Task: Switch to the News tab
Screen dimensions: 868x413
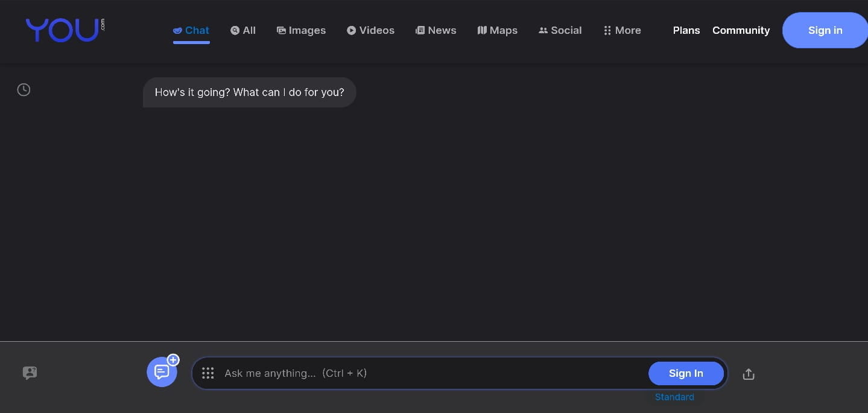Action: 436,30
